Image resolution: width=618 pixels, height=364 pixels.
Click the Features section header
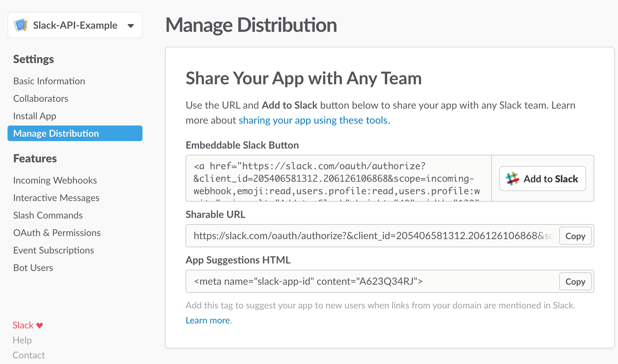click(35, 159)
